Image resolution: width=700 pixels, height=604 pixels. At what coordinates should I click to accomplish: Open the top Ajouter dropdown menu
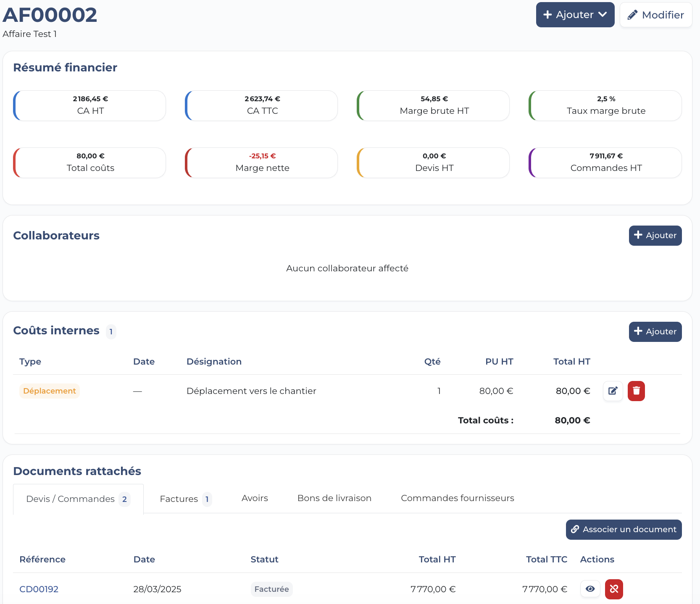point(575,15)
